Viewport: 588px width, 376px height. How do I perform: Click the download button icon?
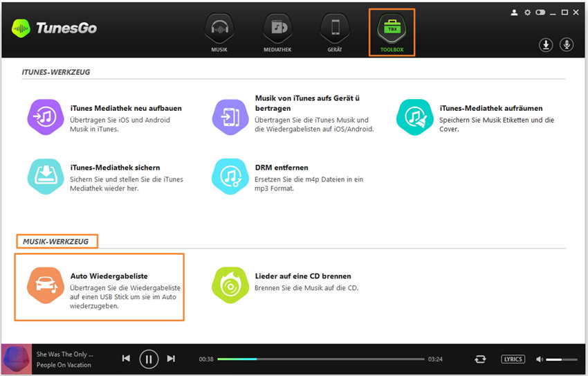coord(546,45)
